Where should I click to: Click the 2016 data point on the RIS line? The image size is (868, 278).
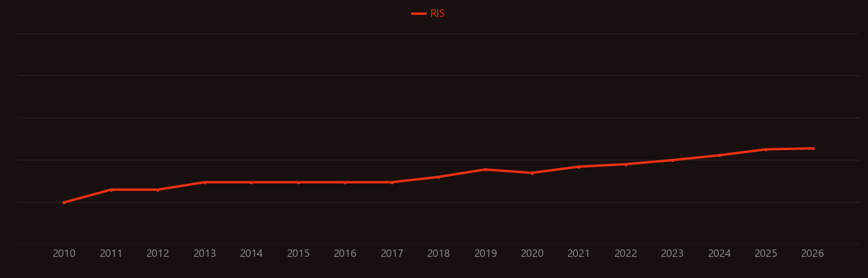pyautogui.click(x=345, y=182)
